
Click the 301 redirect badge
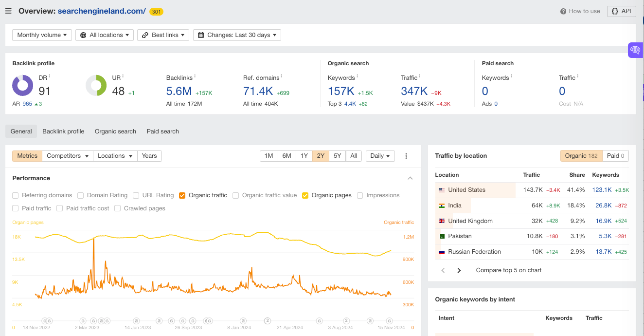tap(156, 12)
